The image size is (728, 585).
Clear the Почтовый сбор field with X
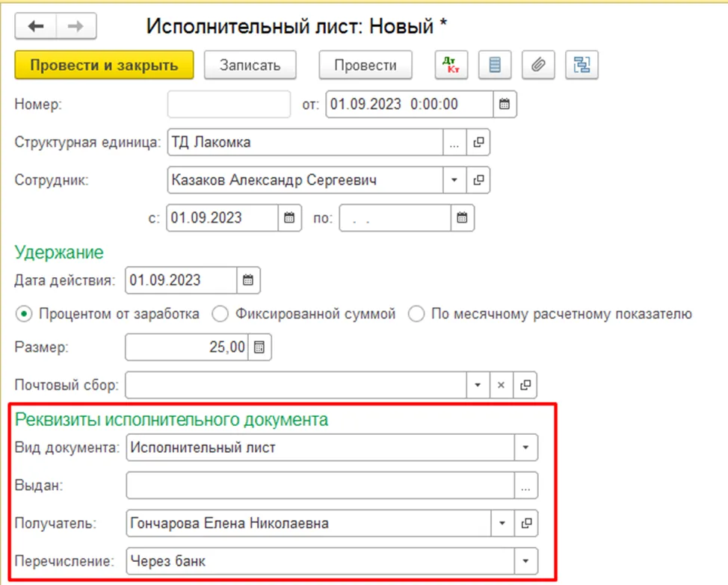(x=502, y=385)
